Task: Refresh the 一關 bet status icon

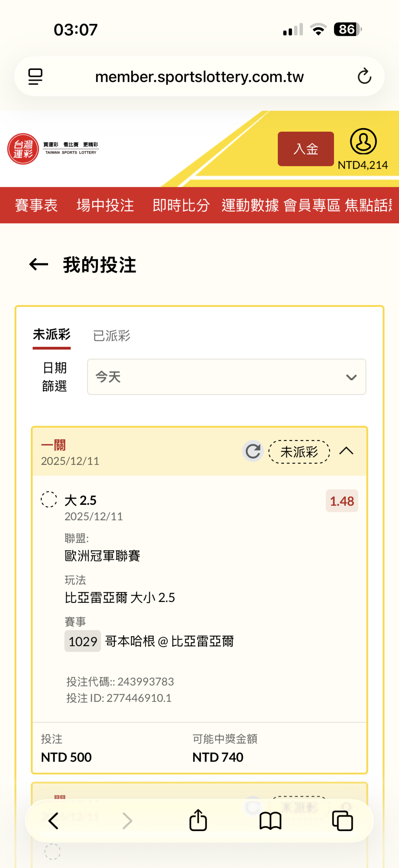Action: pos(253,451)
